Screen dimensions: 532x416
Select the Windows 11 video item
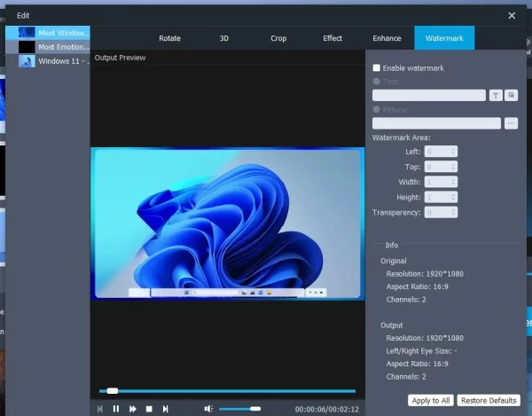pos(48,61)
